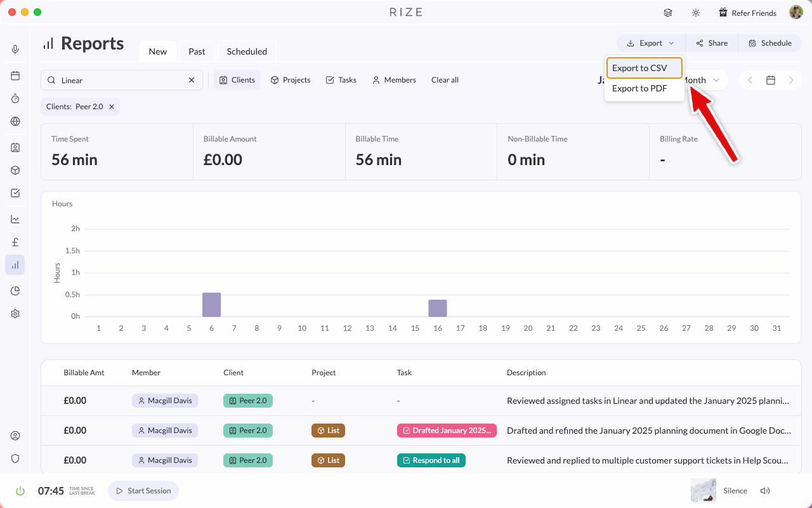Choose Export to PDF from the menu
This screenshot has width=812, height=508.
639,88
